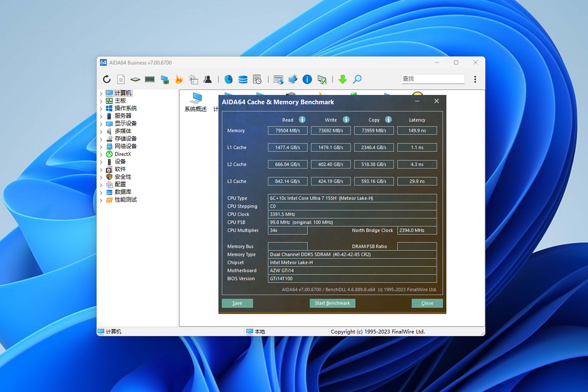Click the Memory Type DDR5 SDRAM field
This screenshot has width=588, height=392.
coord(352,255)
